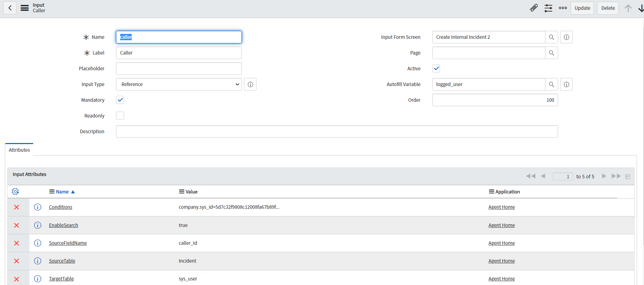Switch to the Attributes tab

point(19,150)
